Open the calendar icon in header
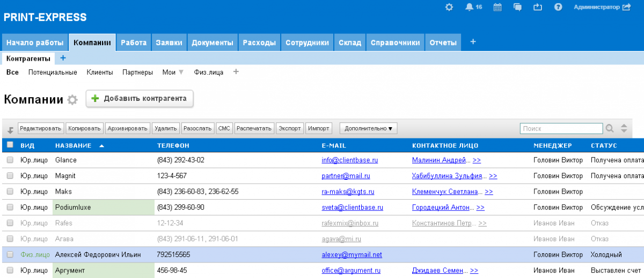The height and width of the screenshot is (278, 644). (497, 7)
